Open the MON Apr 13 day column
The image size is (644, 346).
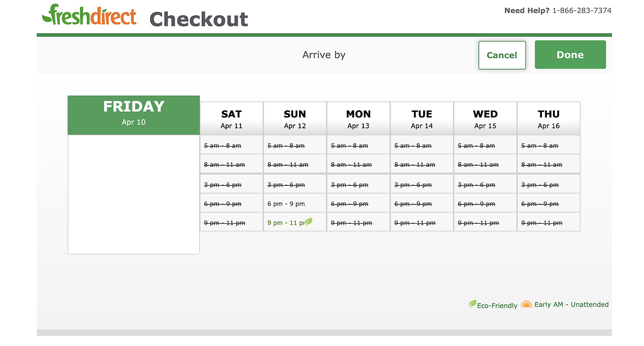tap(358, 119)
